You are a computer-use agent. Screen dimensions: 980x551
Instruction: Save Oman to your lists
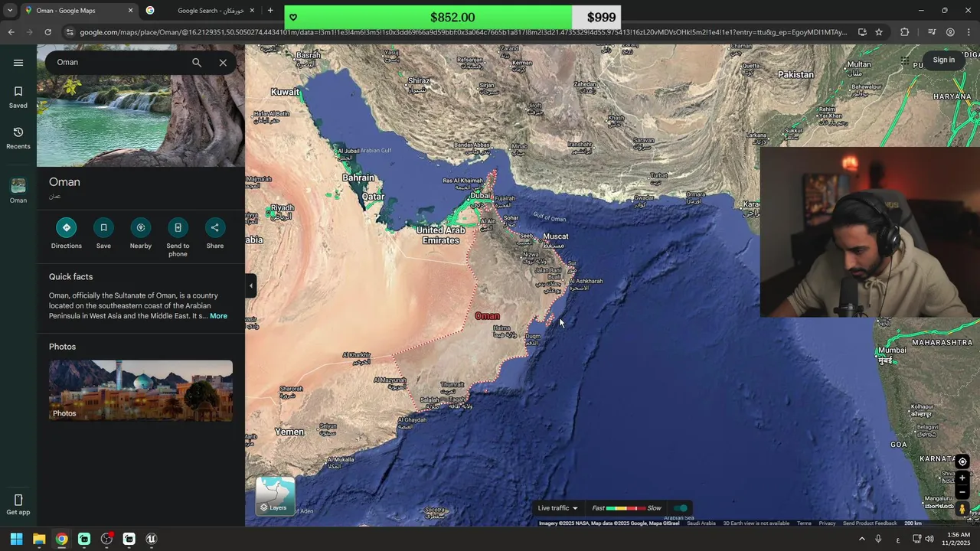(x=103, y=233)
